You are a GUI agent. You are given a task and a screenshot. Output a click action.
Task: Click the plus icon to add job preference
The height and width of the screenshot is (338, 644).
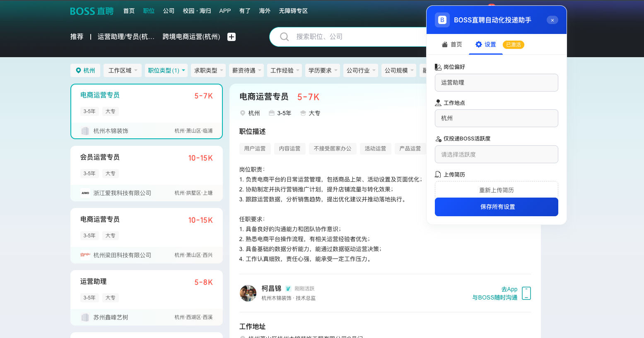[x=231, y=36]
